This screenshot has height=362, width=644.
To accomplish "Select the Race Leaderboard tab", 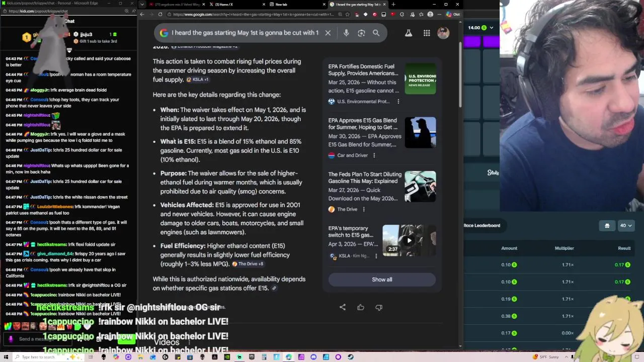I will (x=481, y=226).
